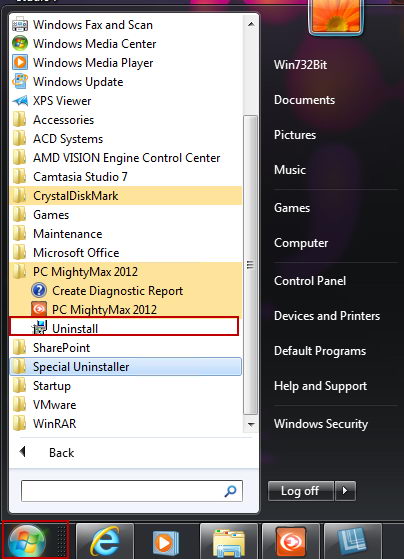404x559 pixels.
Task: Collapse the PC MightyMax 2012 folder
Action: click(126, 272)
